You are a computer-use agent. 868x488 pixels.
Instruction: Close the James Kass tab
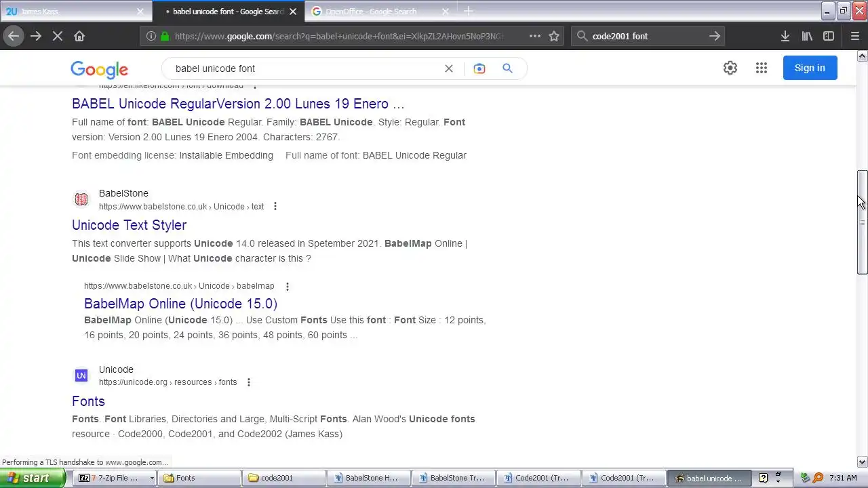coord(140,12)
